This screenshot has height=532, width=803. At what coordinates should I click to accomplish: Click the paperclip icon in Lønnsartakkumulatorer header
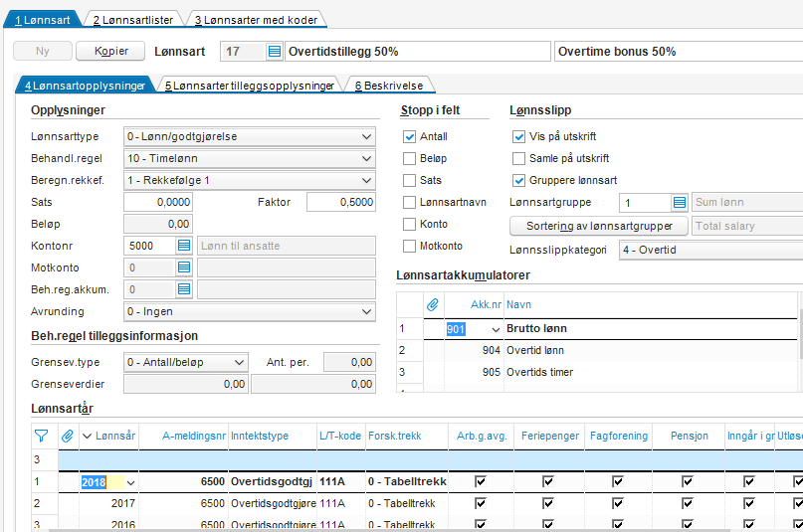(x=433, y=304)
